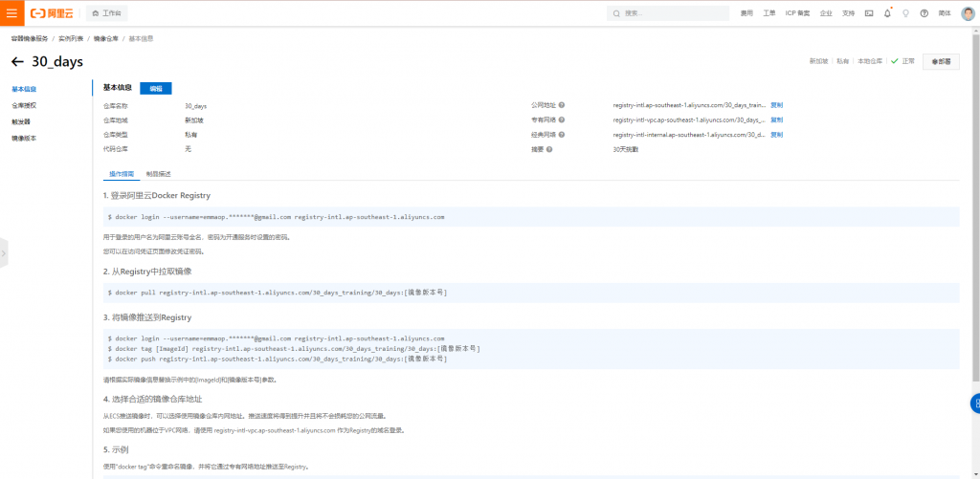Click heading 5. 示例
Viewport: 980px width, 479px height.
click(x=116, y=449)
